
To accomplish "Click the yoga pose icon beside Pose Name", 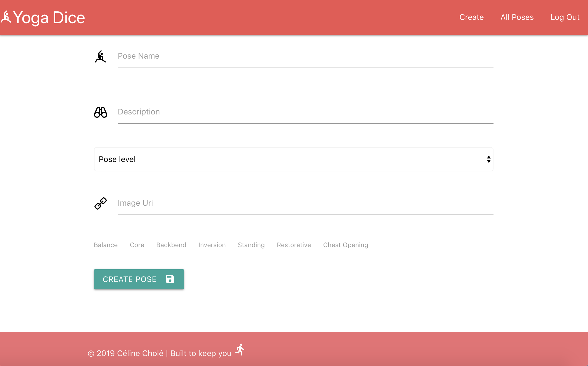I will [101, 57].
